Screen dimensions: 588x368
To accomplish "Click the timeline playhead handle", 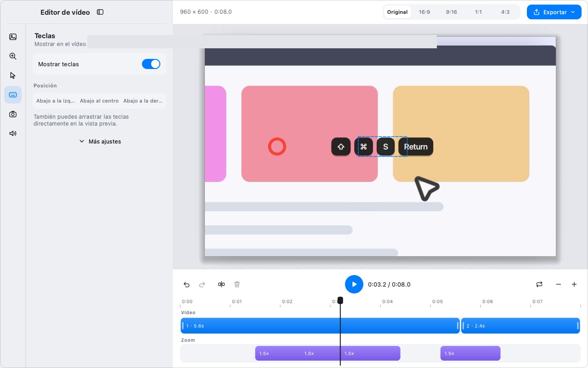I will (x=340, y=300).
